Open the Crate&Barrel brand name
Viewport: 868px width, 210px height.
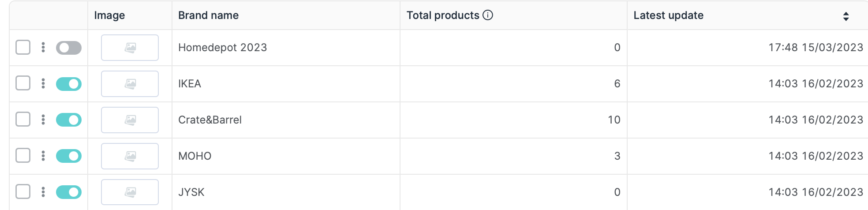click(x=210, y=120)
